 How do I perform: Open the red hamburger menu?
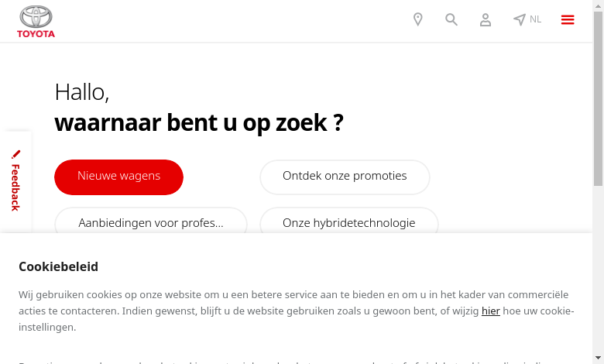click(568, 19)
